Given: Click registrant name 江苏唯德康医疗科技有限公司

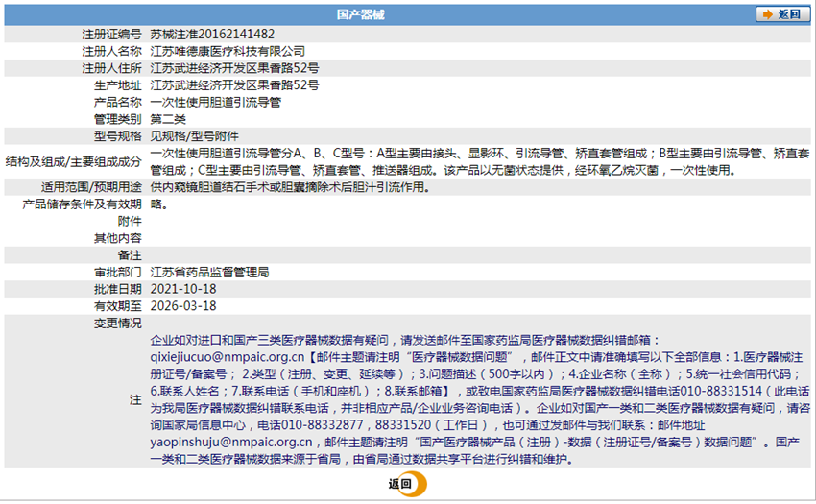Looking at the screenshot, I should (x=228, y=51).
